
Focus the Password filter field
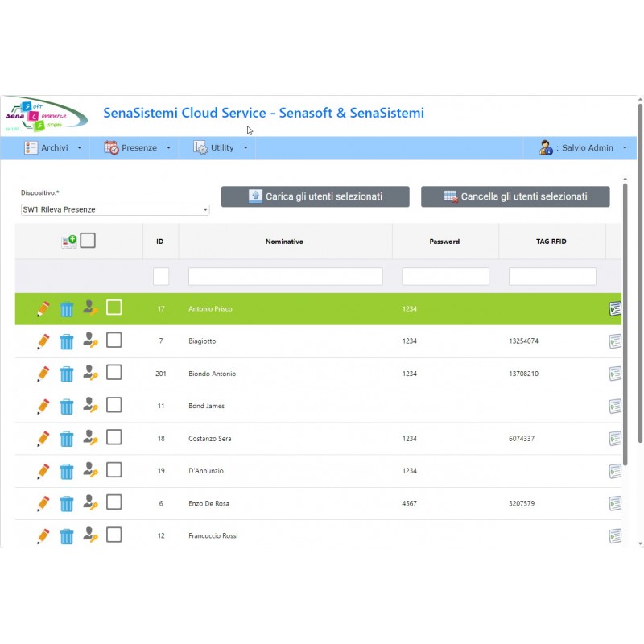(x=446, y=276)
